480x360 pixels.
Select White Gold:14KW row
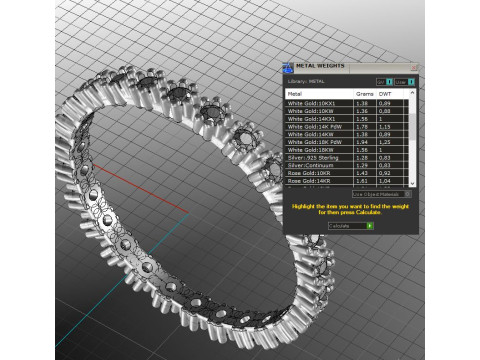click(x=347, y=134)
